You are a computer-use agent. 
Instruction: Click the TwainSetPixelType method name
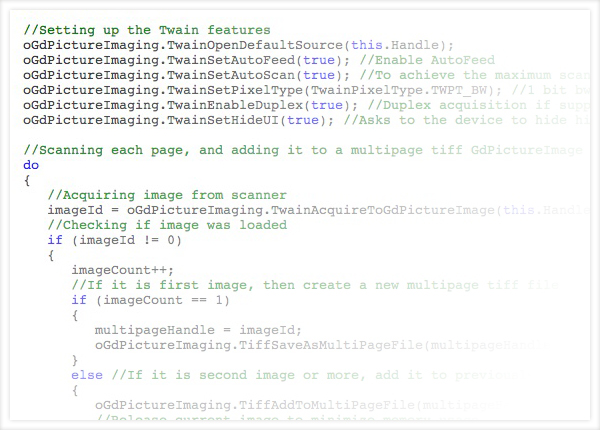tap(230, 90)
